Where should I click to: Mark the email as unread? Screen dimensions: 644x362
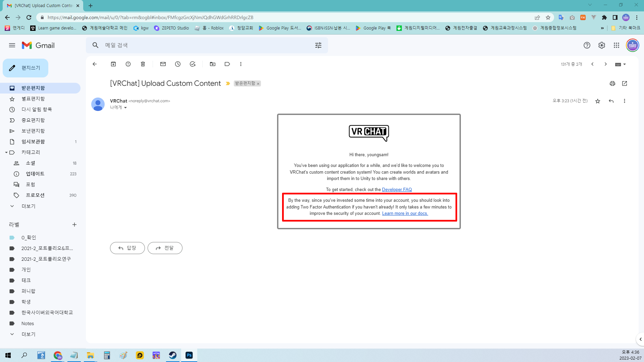click(163, 64)
